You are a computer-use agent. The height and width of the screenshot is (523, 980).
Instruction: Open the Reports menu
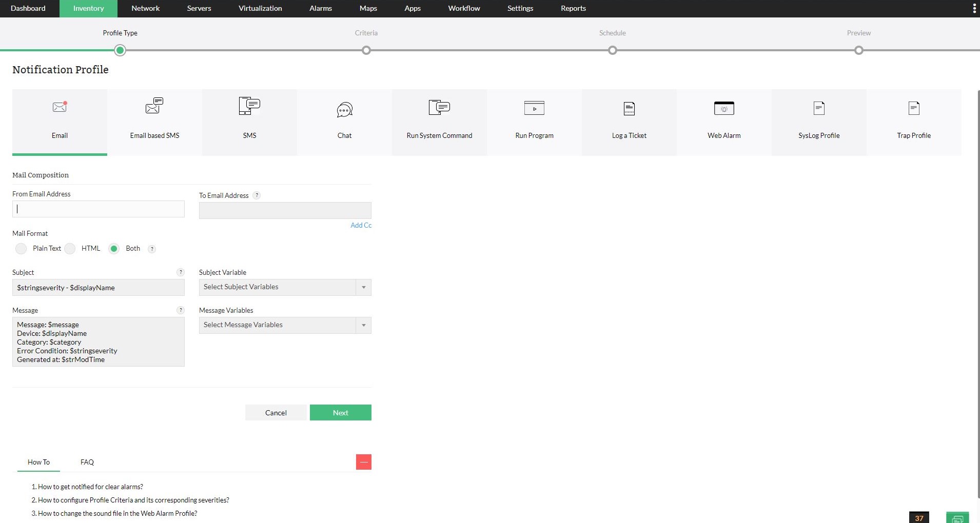[x=573, y=8]
